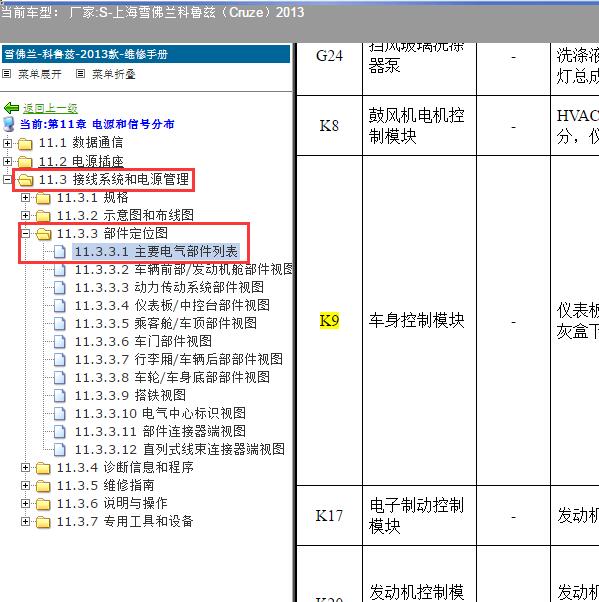Expand the 11.1 数据通信 node
Viewport: 599px width, 602px height.
[7, 143]
